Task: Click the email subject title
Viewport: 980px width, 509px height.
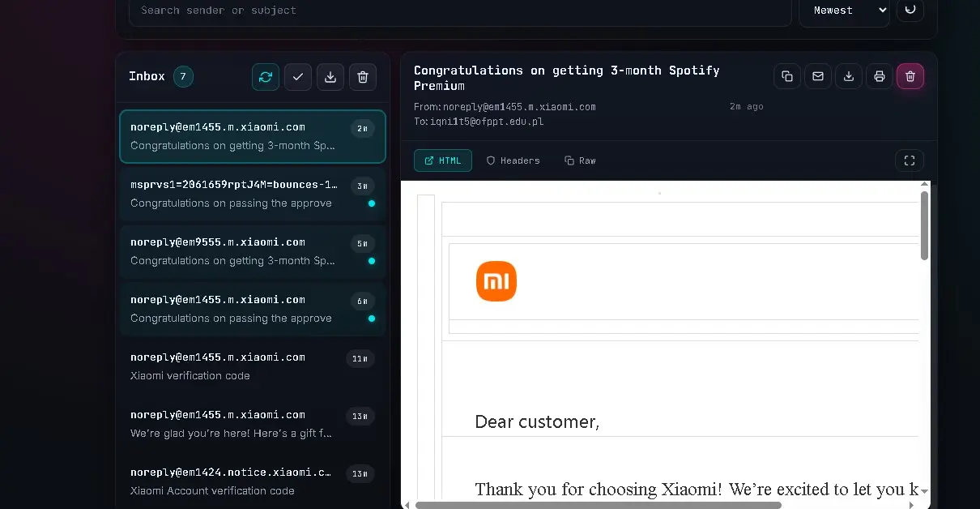Action: [566, 78]
